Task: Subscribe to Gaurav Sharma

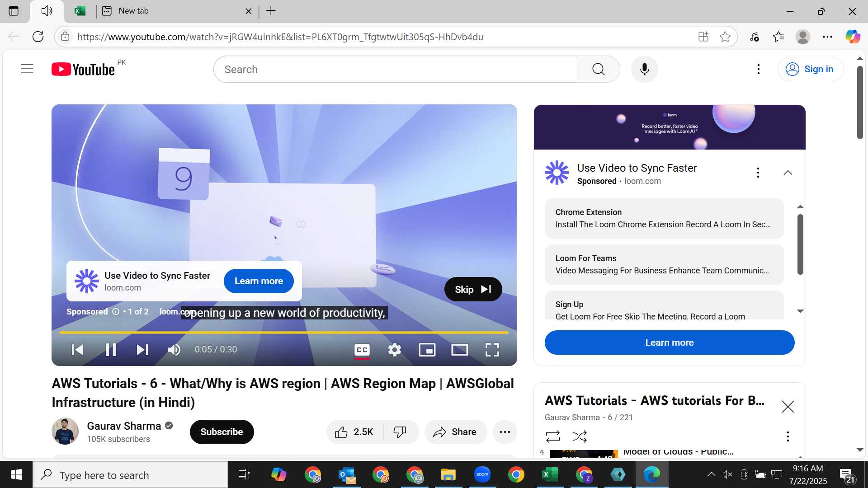Action: point(222,432)
